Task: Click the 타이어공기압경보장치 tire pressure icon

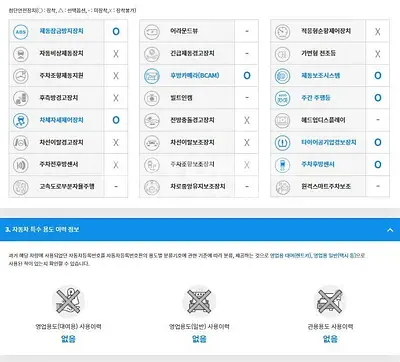Action: click(283, 143)
